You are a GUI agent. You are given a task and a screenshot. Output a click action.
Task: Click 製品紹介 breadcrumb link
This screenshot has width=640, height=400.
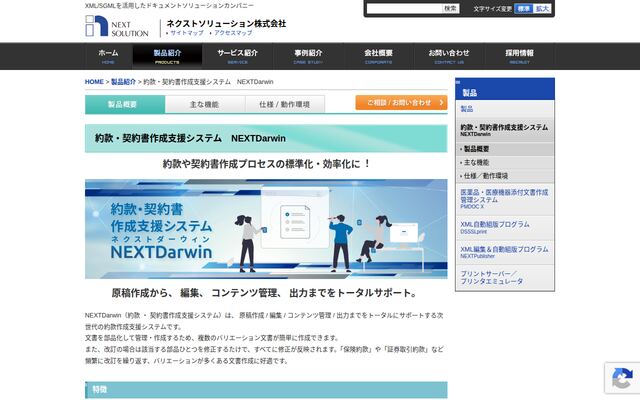click(123, 82)
